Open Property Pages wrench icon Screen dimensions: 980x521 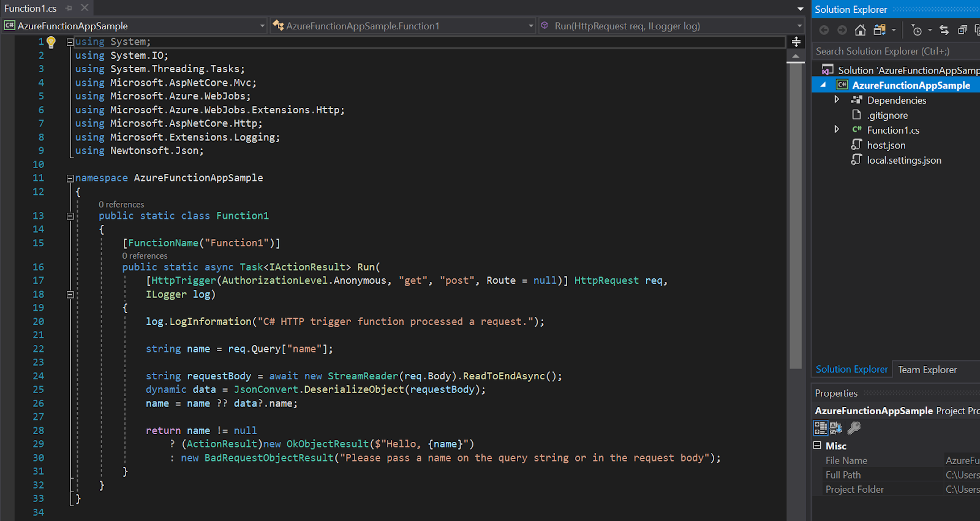tap(854, 428)
